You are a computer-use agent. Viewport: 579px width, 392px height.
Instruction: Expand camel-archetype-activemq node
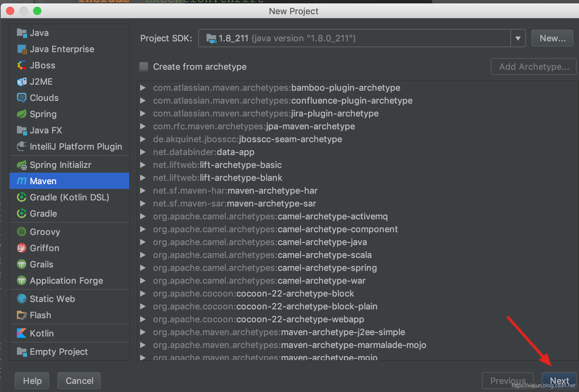(143, 216)
